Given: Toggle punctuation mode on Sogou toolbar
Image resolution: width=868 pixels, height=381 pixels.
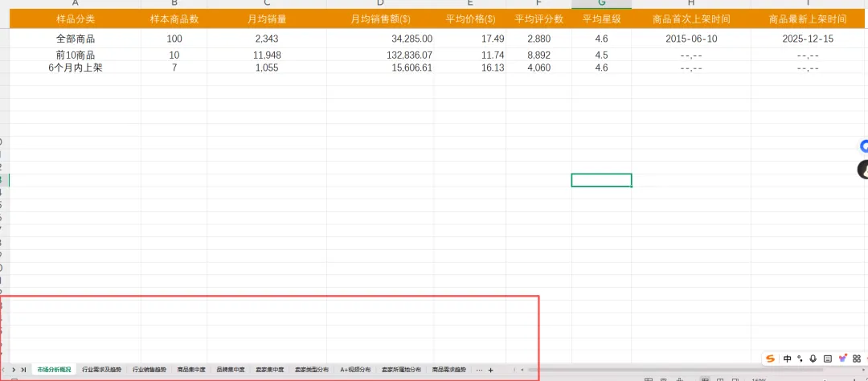Looking at the screenshot, I should [x=800, y=358].
